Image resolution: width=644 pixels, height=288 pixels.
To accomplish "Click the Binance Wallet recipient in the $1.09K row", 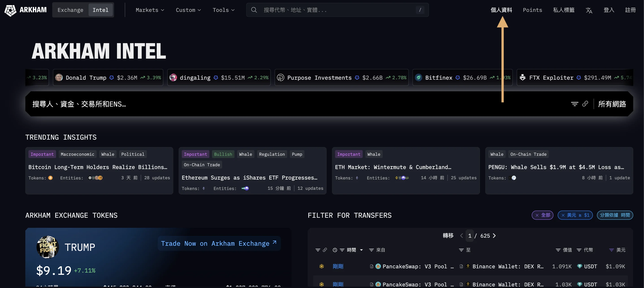I will click(x=508, y=266).
